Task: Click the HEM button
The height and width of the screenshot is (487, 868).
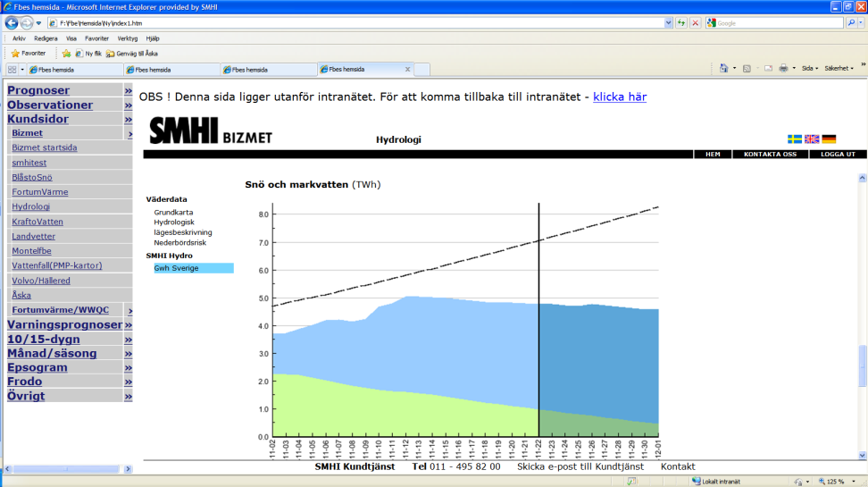Action: pos(713,154)
